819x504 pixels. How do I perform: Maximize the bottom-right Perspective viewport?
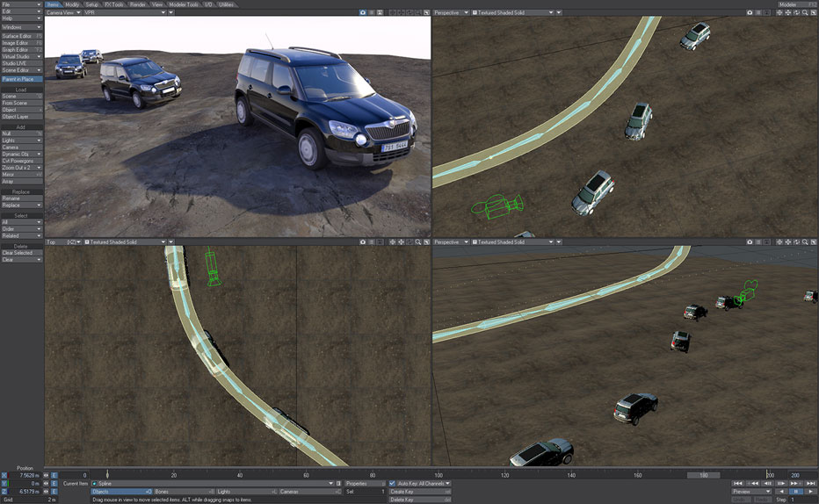[x=813, y=242]
